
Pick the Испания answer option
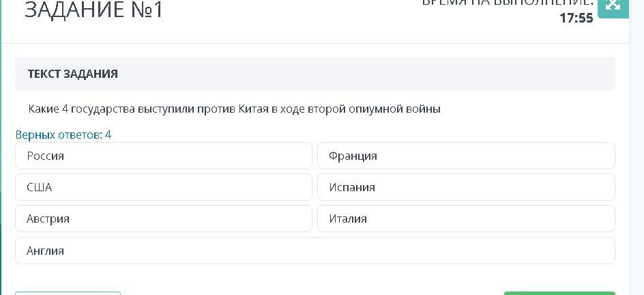point(466,187)
